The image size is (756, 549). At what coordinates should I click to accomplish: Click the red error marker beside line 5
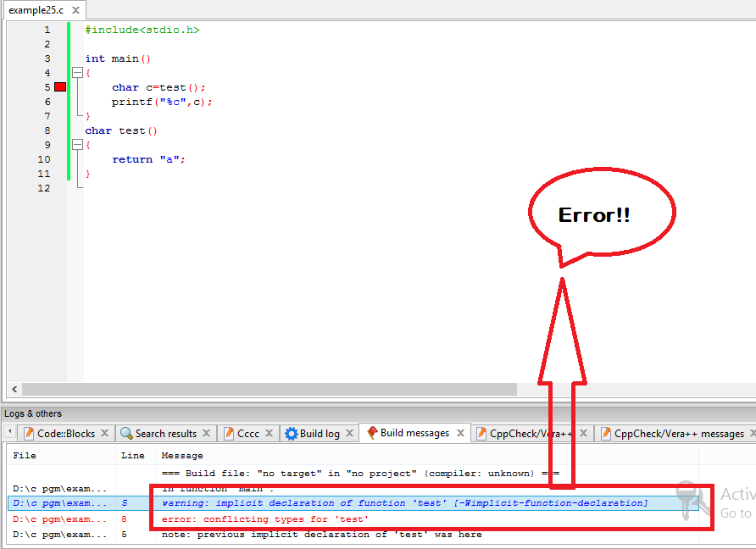coord(59,86)
